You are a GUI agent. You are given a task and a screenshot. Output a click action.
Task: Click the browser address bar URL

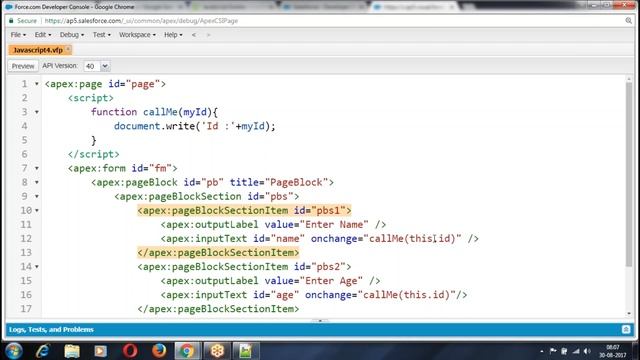tap(141, 21)
